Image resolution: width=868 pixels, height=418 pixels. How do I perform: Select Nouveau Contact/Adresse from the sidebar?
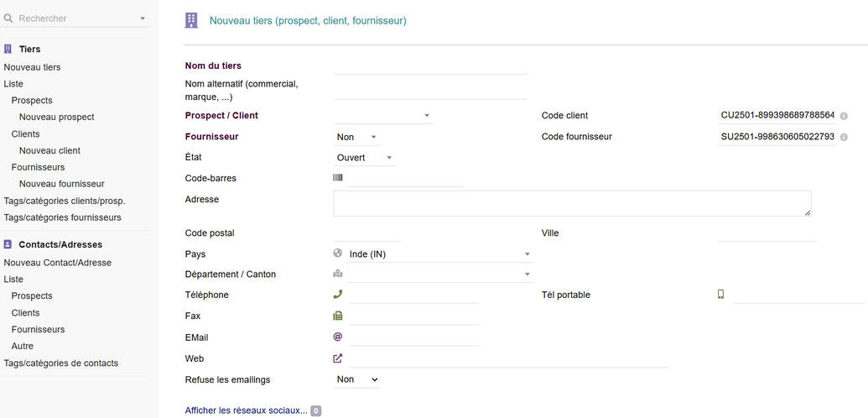57,262
